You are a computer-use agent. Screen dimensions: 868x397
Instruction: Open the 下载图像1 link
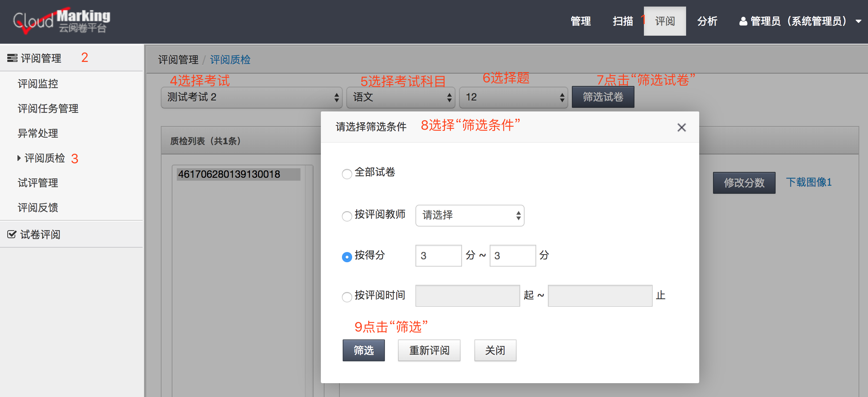(808, 182)
